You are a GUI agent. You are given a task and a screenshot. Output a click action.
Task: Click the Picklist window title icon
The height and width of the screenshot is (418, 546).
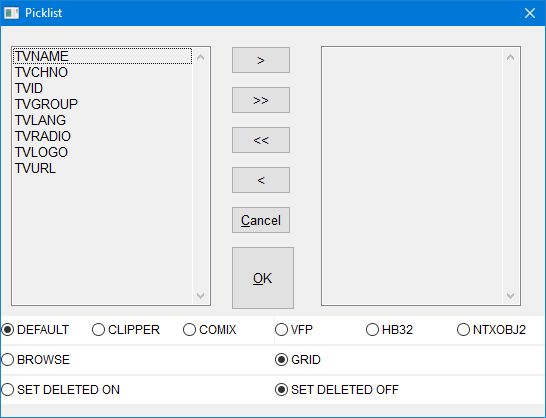(11, 13)
